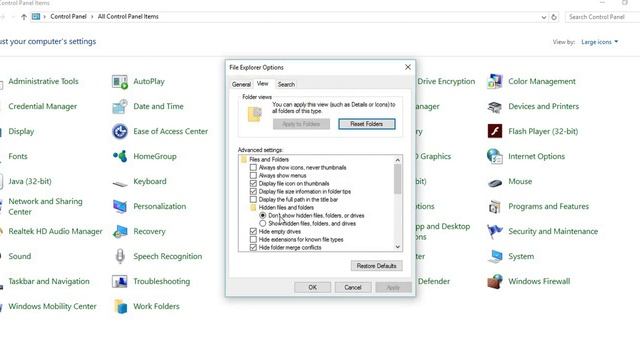Open the Color Management icon
Screen dimensions: 640x360
click(x=495, y=82)
